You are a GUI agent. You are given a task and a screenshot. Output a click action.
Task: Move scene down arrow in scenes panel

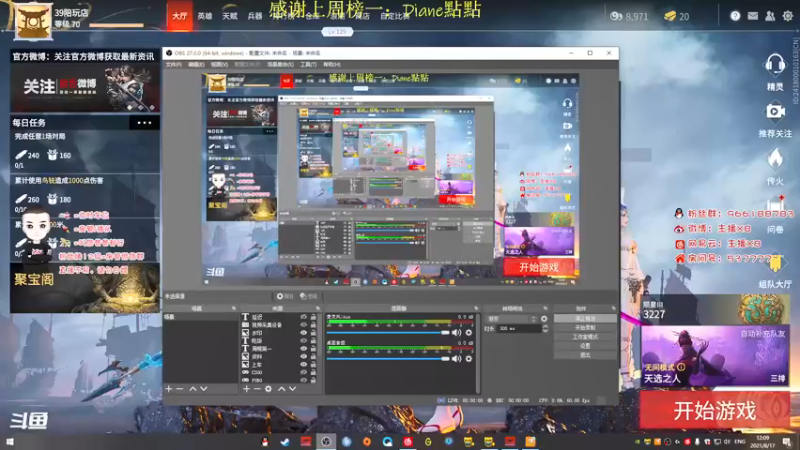pos(204,389)
